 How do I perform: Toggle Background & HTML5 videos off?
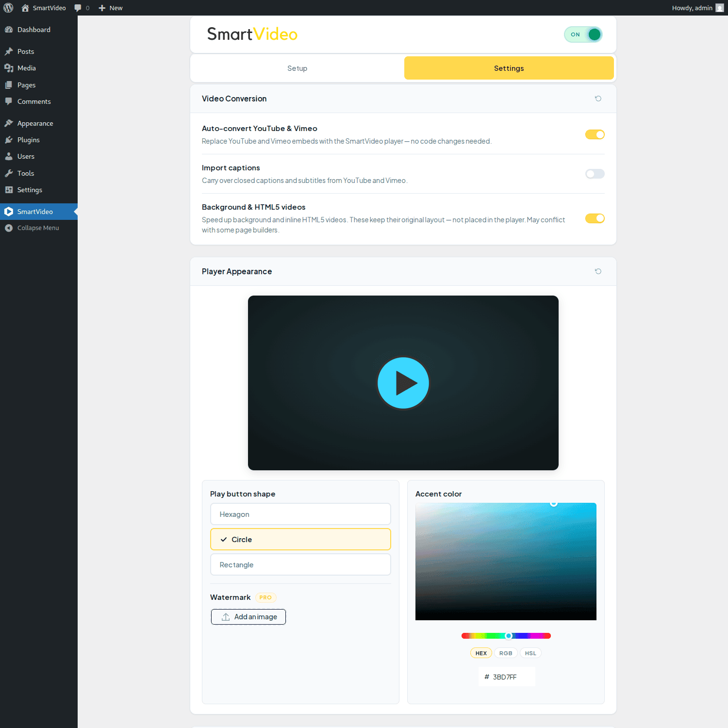click(x=595, y=218)
